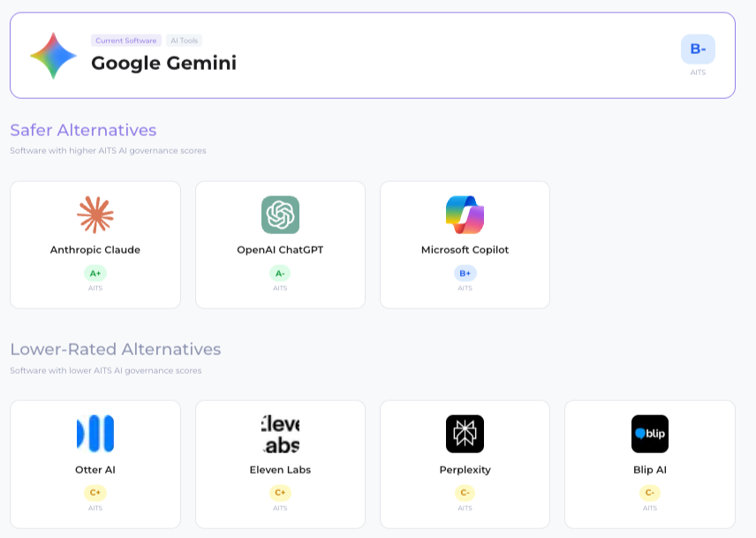756x538 pixels.
Task: Click the Otter AI waveform logo
Action: [94, 433]
